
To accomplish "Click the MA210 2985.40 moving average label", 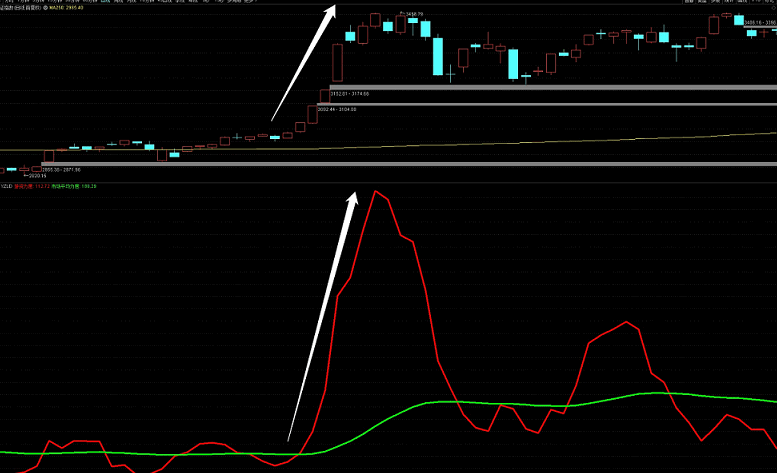I will (x=66, y=8).
